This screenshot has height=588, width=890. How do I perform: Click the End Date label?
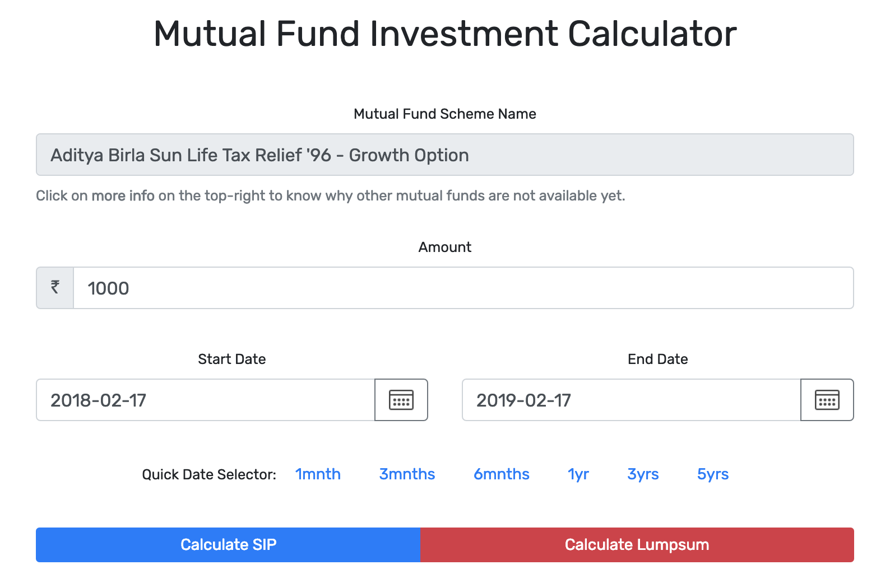click(x=657, y=359)
